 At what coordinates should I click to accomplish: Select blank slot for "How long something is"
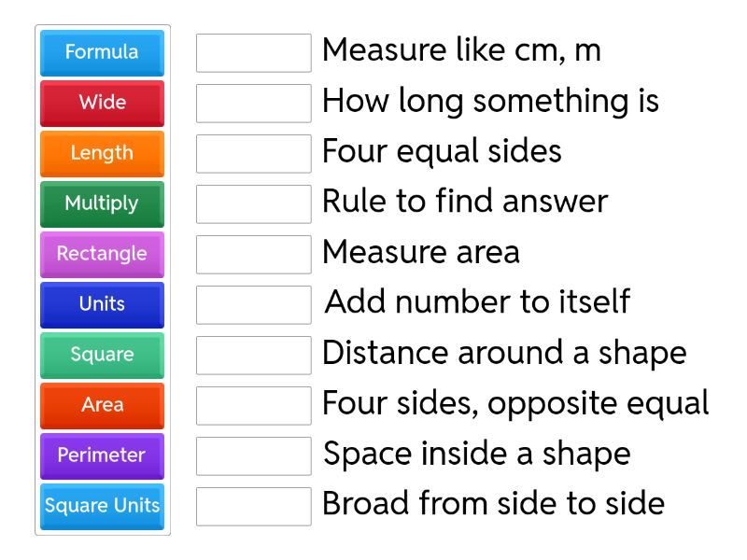pyautogui.click(x=254, y=103)
